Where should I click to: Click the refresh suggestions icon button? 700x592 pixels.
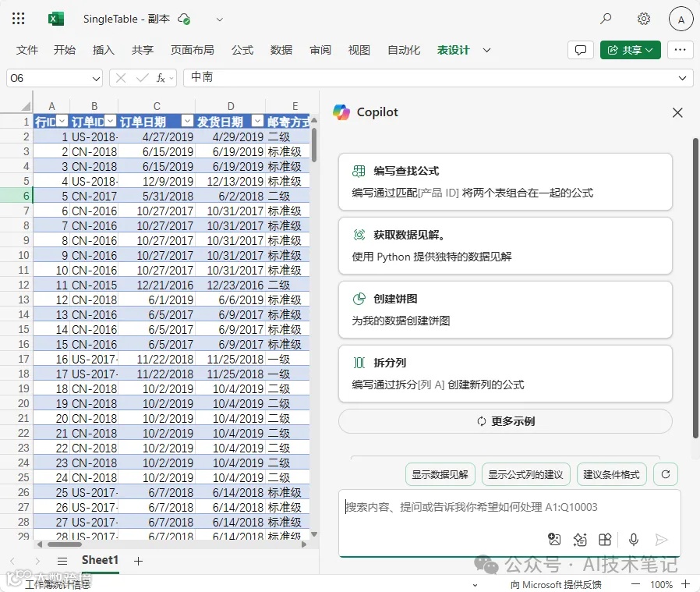click(x=665, y=474)
